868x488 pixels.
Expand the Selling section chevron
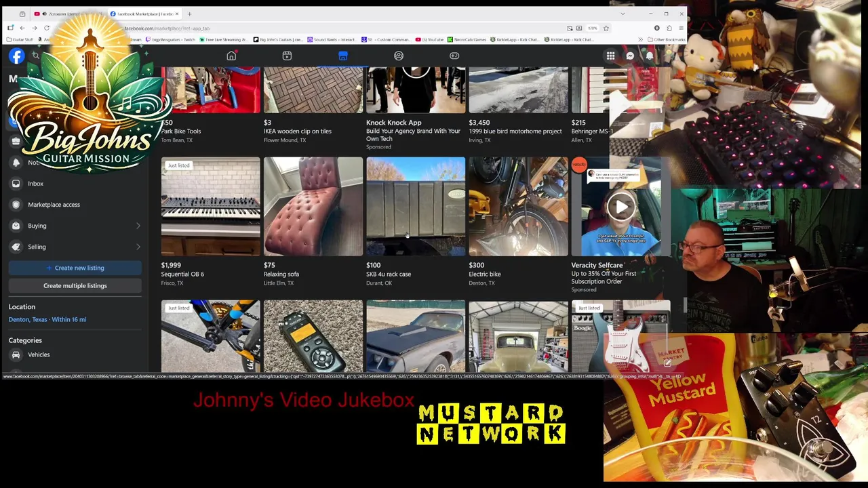point(138,247)
